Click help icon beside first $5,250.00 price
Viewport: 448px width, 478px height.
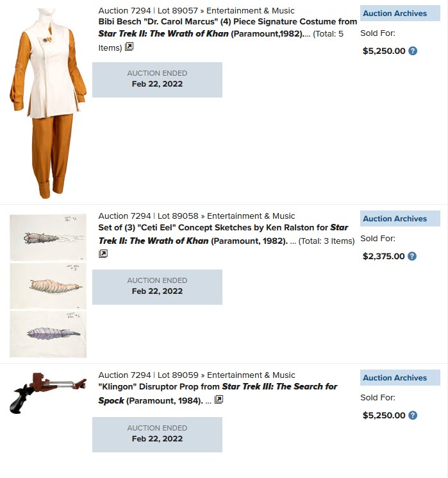(x=413, y=51)
